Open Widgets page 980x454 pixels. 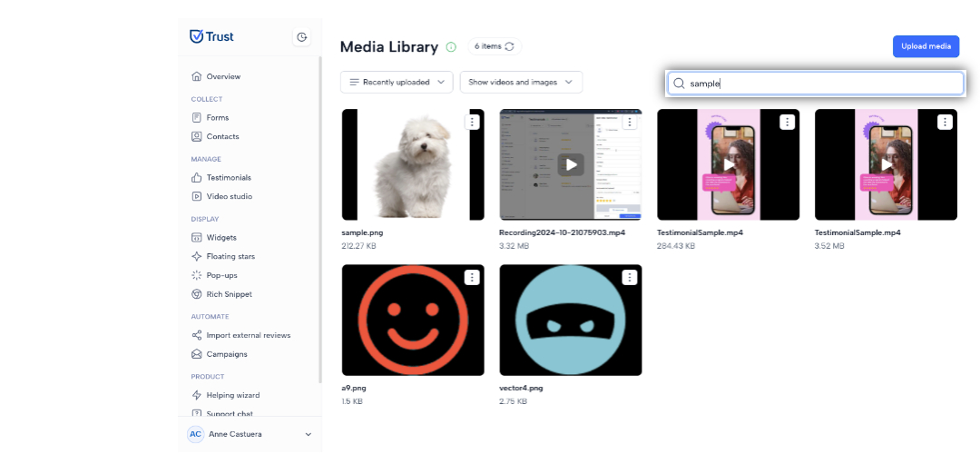221,238
